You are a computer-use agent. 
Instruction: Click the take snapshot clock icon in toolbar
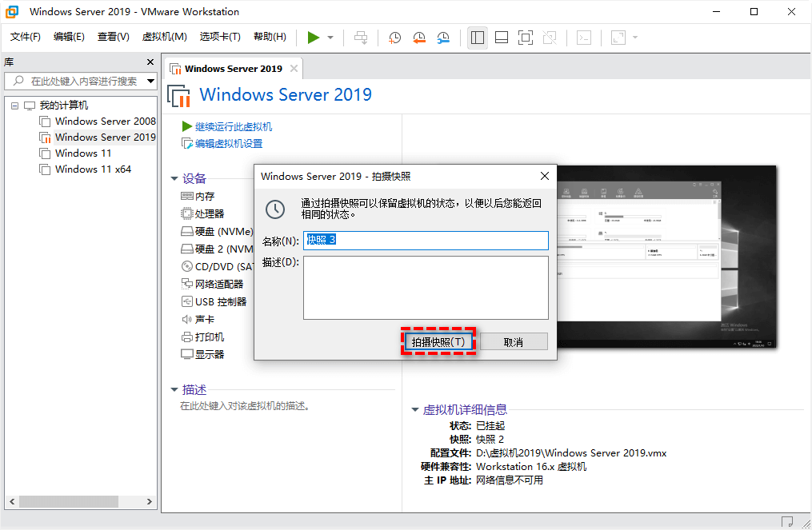pos(395,38)
